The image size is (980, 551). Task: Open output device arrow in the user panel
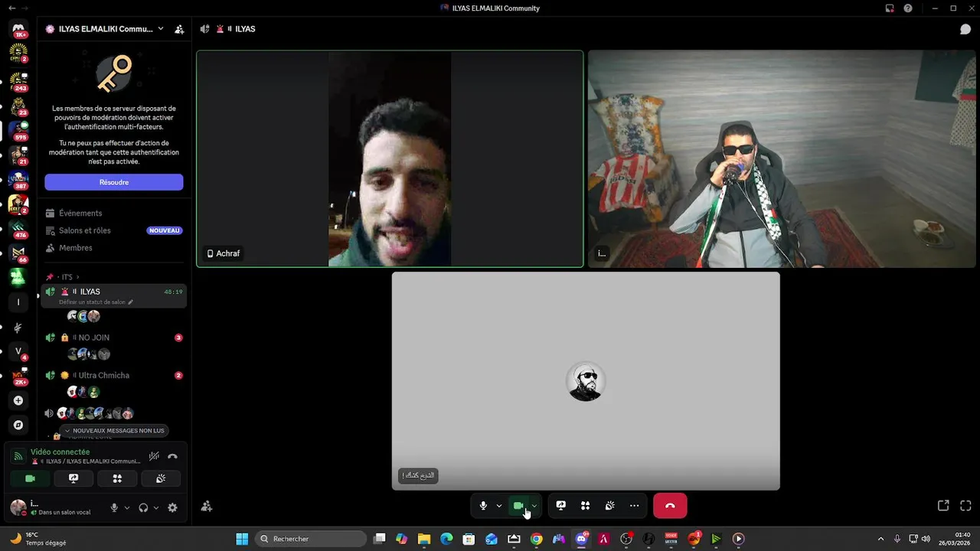point(156,507)
